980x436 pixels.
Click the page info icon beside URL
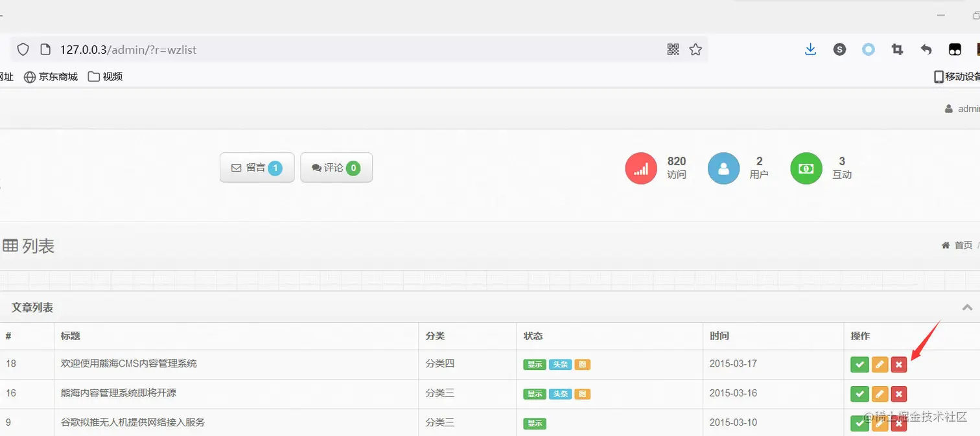[45, 49]
